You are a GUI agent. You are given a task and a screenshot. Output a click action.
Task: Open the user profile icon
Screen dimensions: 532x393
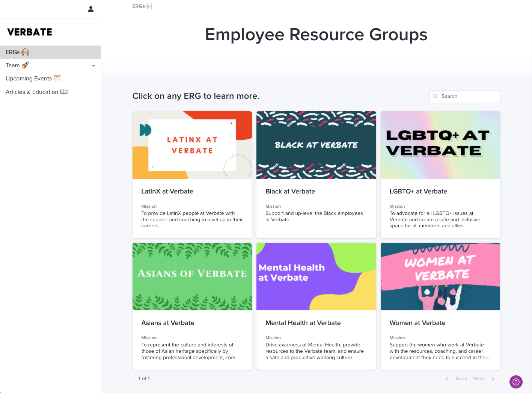pyautogui.click(x=91, y=9)
